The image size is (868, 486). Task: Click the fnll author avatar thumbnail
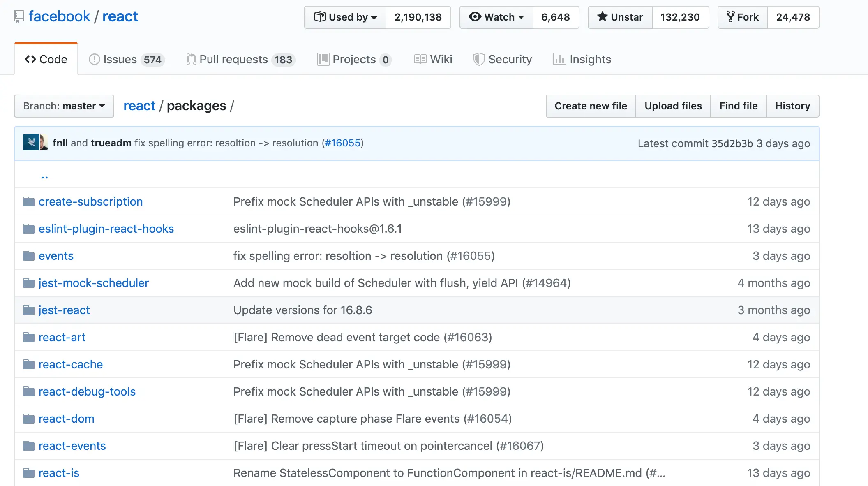(x=31, y=143)
